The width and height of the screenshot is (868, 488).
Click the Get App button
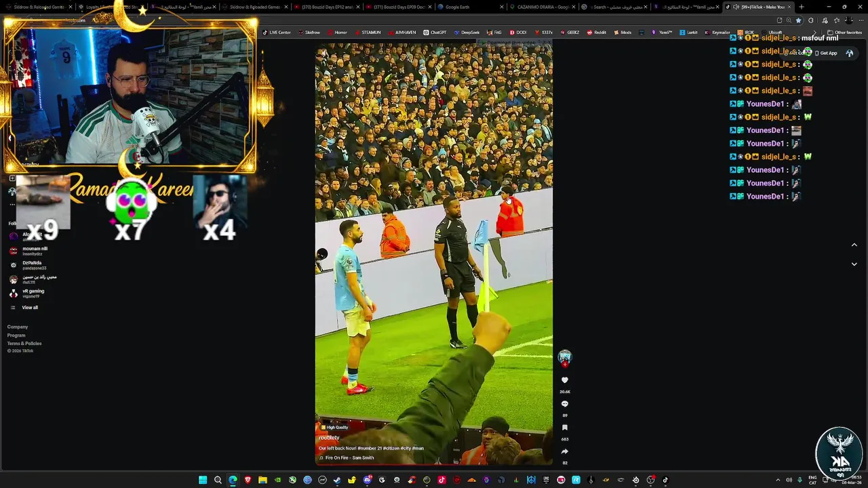pos(826,53)
